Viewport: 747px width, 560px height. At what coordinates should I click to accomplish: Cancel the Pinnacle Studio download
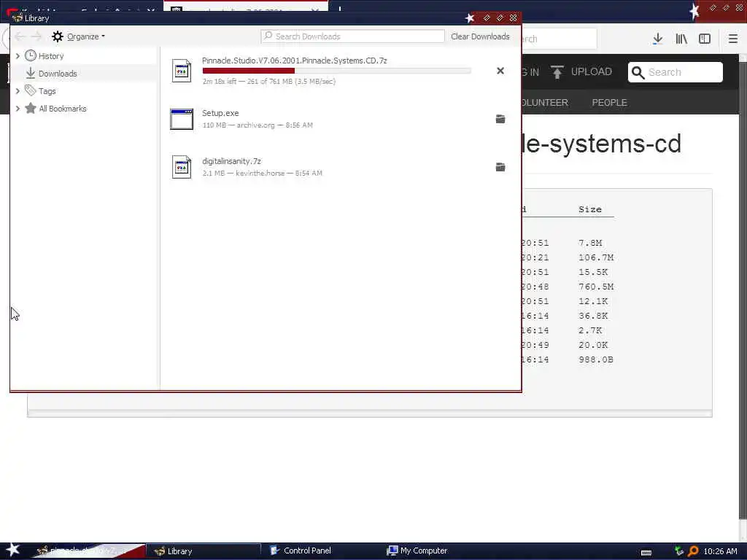point(500,71)
